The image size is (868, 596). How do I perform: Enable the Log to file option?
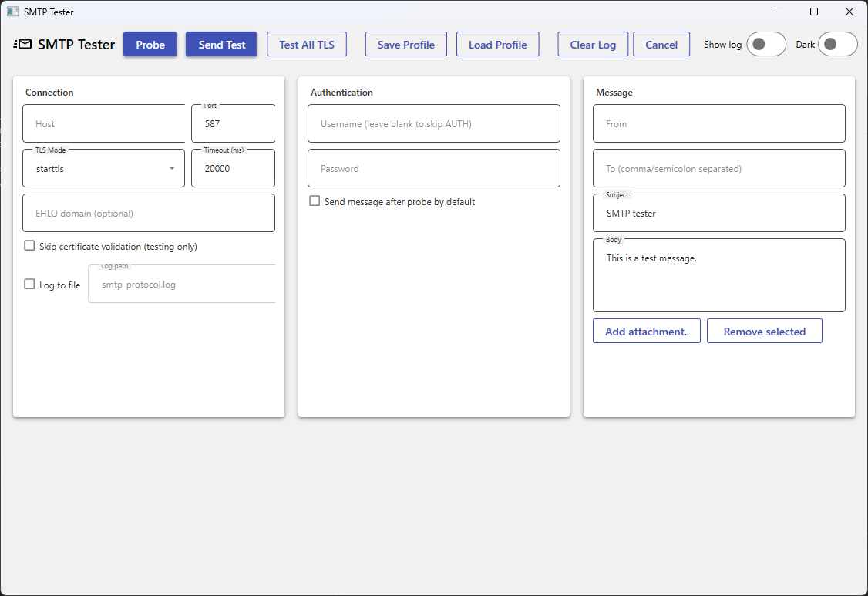pyautogui.click(x=29, y=284)
